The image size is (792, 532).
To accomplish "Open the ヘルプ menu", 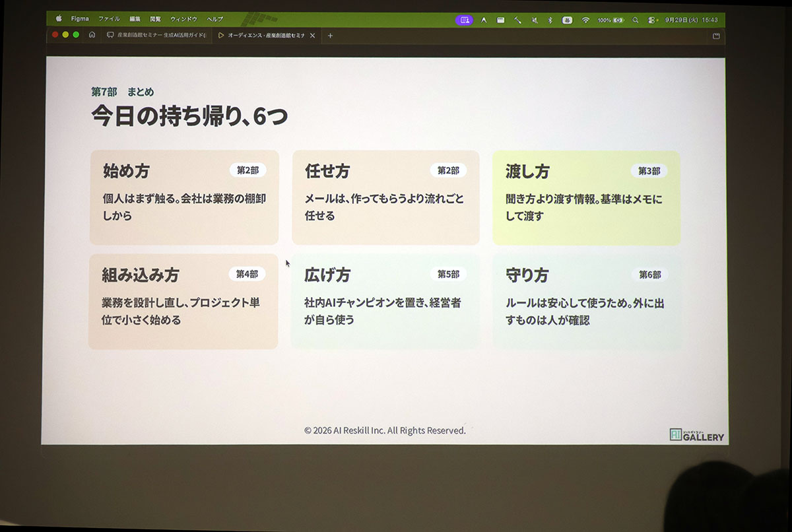I will point(215,19).
